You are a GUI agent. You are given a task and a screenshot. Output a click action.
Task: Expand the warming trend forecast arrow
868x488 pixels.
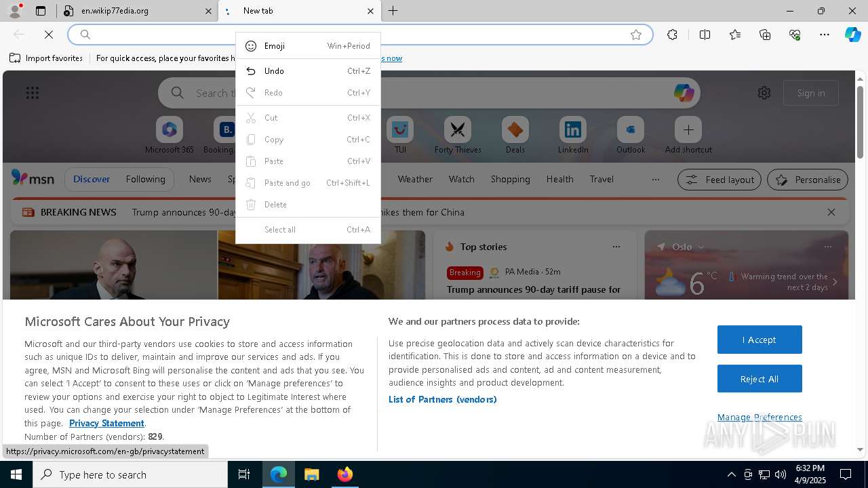pos(835,282)
